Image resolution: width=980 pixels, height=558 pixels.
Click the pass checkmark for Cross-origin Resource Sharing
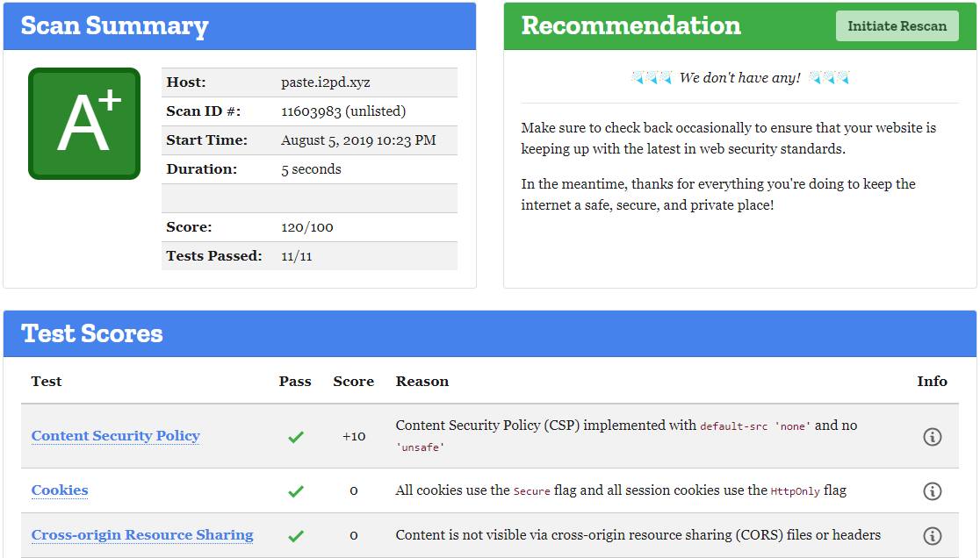pyautogui.click(x=296, y=535)
